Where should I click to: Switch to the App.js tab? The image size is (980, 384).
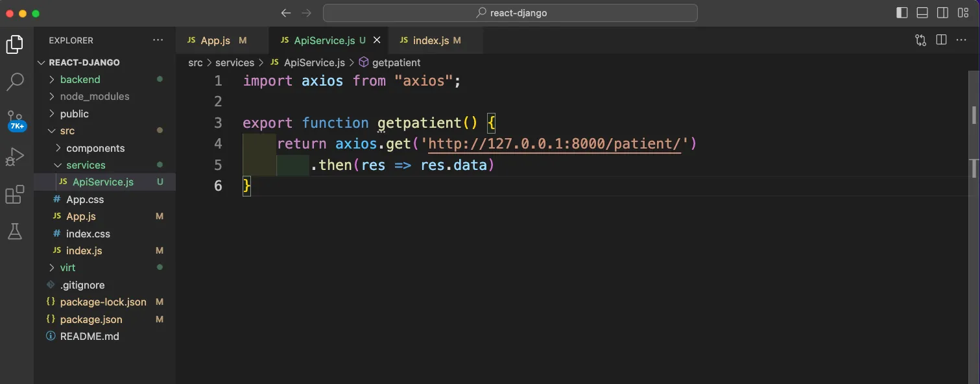point(222,40)
